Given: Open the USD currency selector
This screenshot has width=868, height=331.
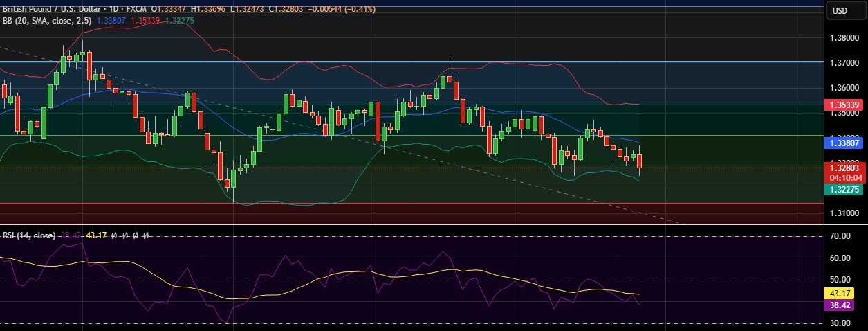Looking at the screenshot, I should [840, 10].
